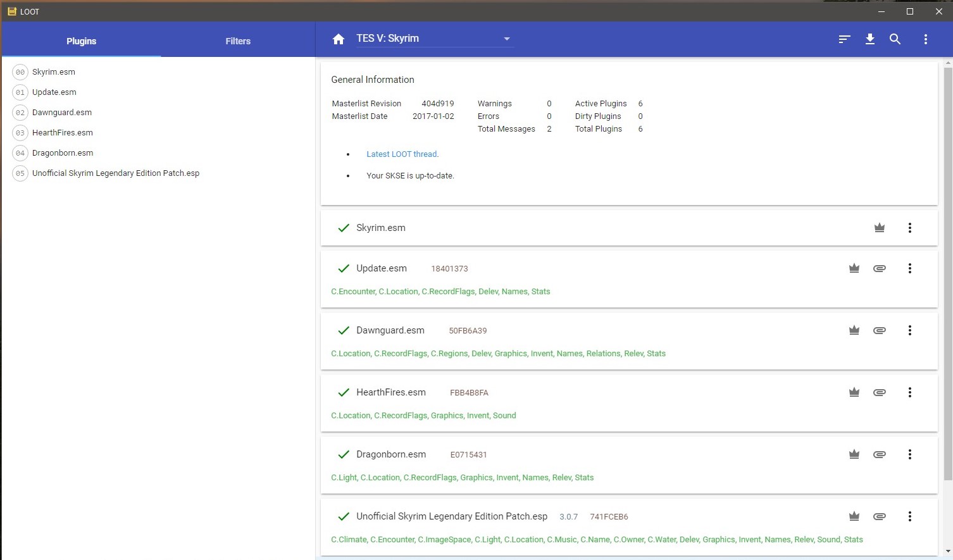Viewport: 953px width, 560px height.
Task: Open the main three-dot menu in the header
Action: click(x=925, y=39)
